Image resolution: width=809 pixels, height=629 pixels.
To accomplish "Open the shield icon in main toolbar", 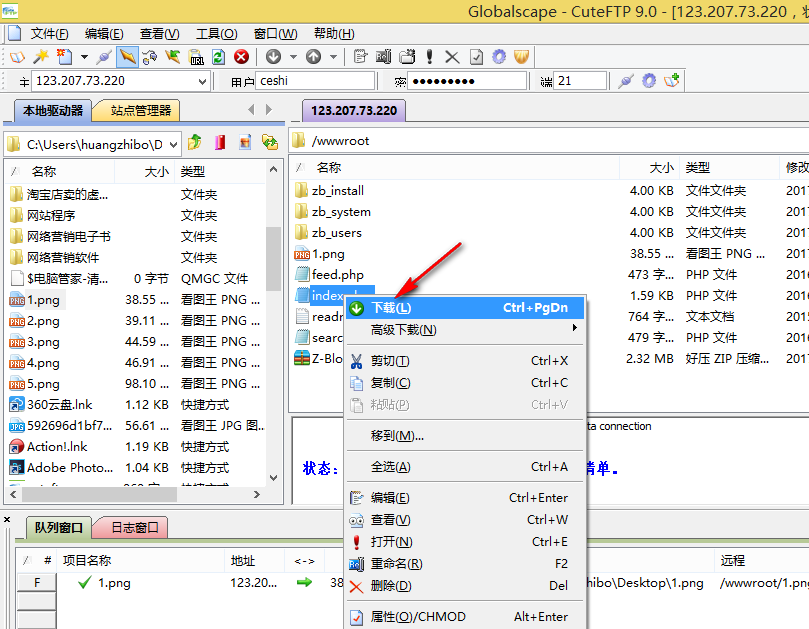I will coord(520,57).
